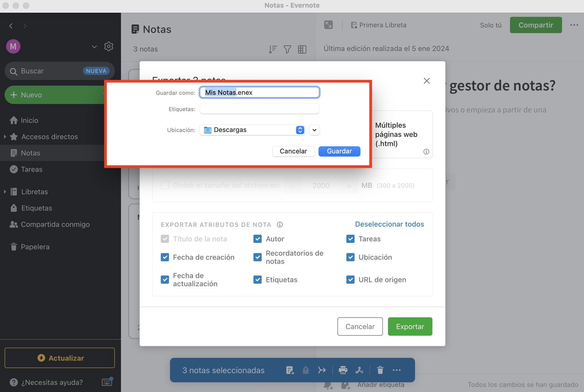Viewport: 584px width, 392px height.
Task: Toggle the Tareas attribute checkbox
Action: point(350,239)
